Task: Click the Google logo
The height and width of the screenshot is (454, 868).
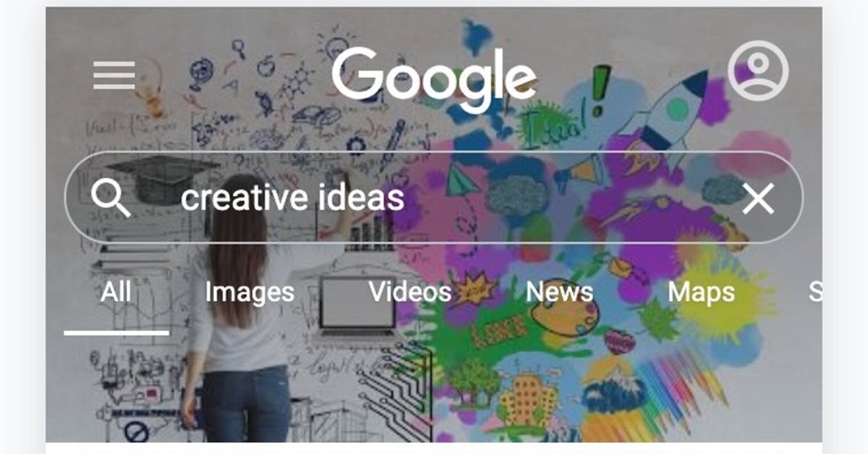Action: (x=434, y=75)
